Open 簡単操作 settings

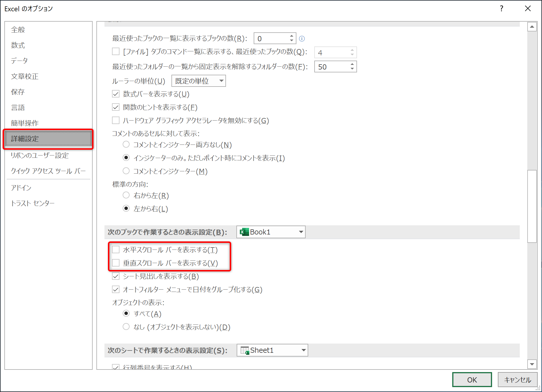48,123
